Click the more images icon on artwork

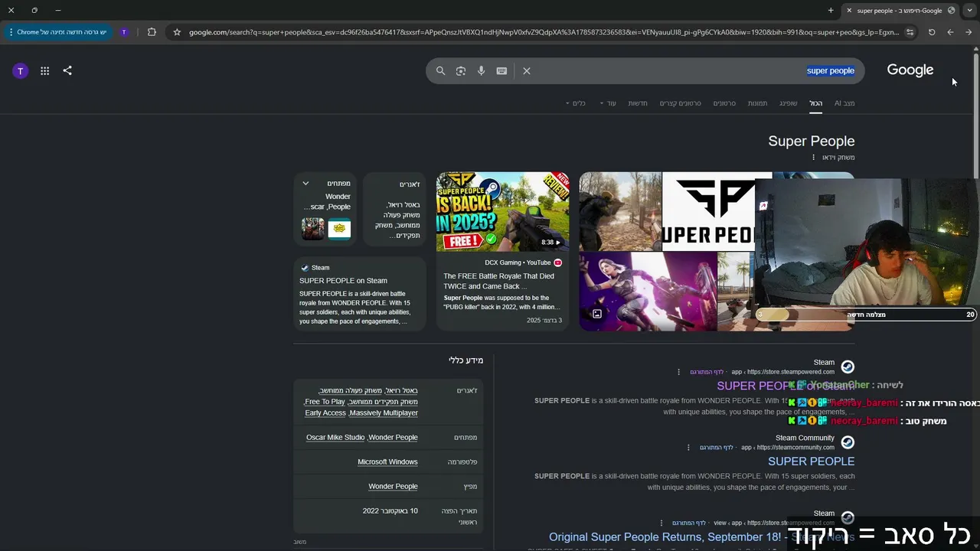click(x=597, y=313)
